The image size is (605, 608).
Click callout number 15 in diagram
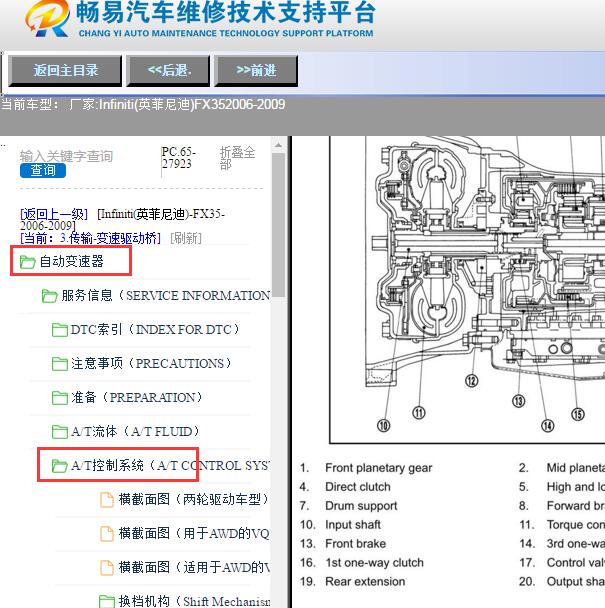[x=577, y=414]
